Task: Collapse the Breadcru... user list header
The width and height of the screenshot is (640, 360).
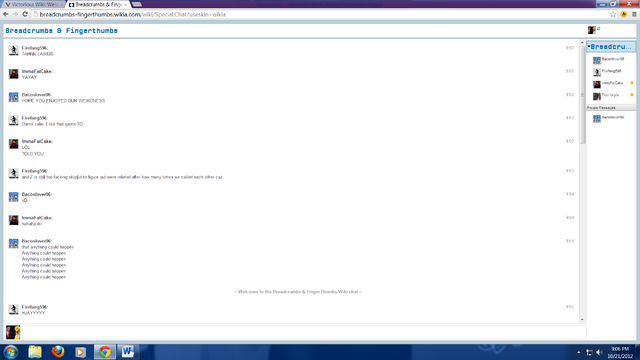Action: [x=611, y=47]
